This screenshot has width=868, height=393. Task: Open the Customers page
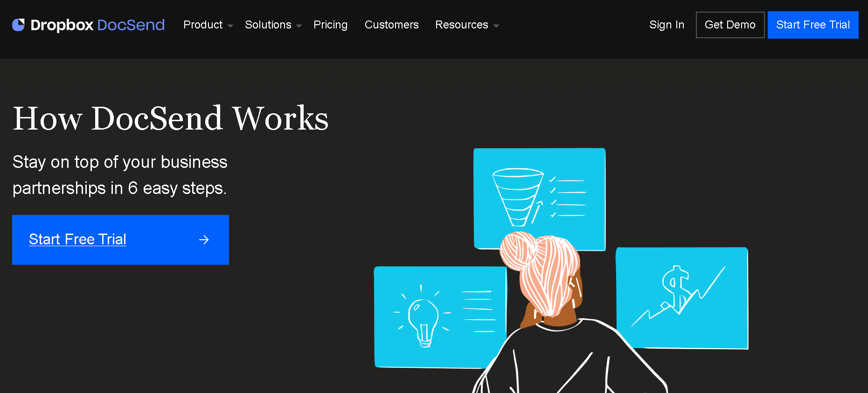pos(391,25)
